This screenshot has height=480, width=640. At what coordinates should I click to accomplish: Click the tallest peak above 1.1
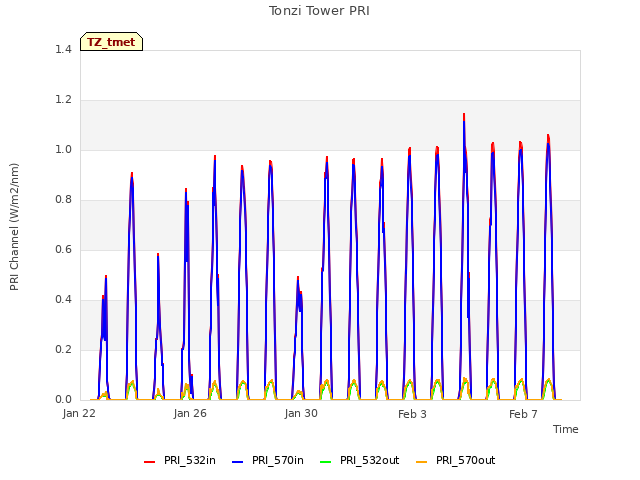pos(464,116)
